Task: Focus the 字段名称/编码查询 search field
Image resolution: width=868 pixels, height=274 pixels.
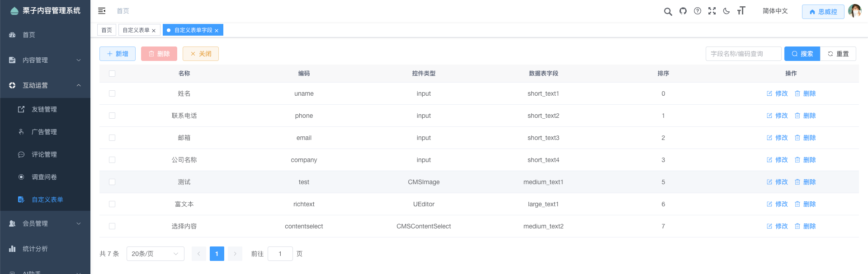Action: (744, 54)
